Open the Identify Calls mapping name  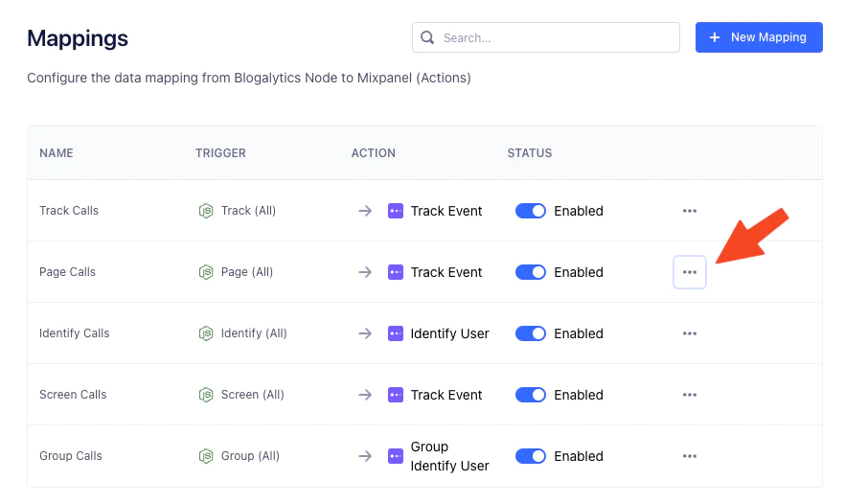tap(75, 333)
